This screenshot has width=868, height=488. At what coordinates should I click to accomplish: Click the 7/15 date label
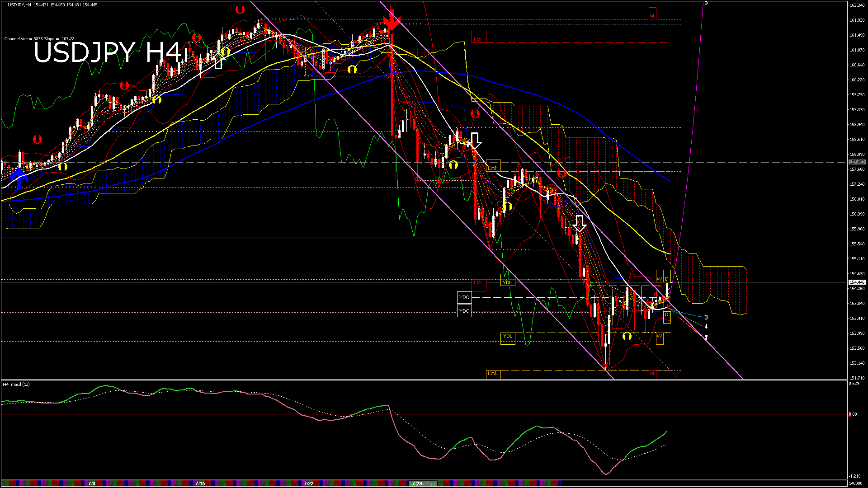click(x=200, y=483)
